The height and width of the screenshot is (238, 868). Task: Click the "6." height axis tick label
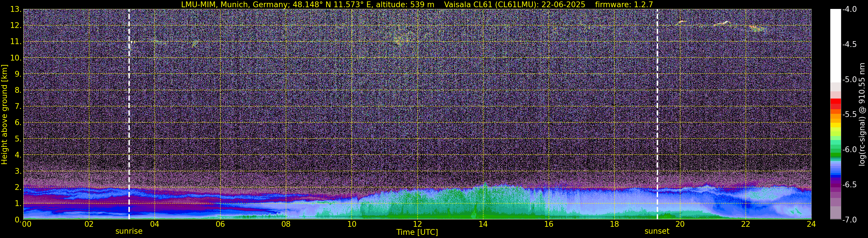pos(18,123)
